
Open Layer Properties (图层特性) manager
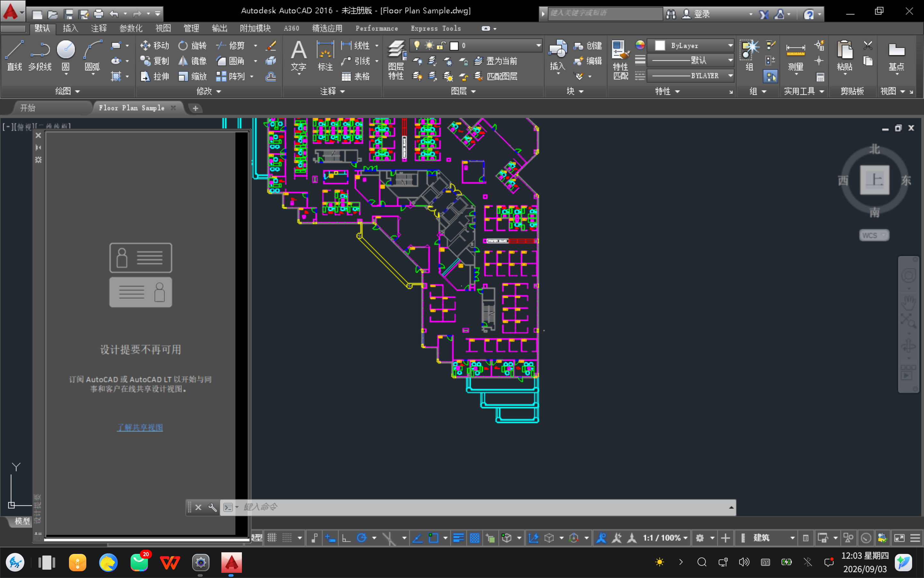[x=396, y=60]
